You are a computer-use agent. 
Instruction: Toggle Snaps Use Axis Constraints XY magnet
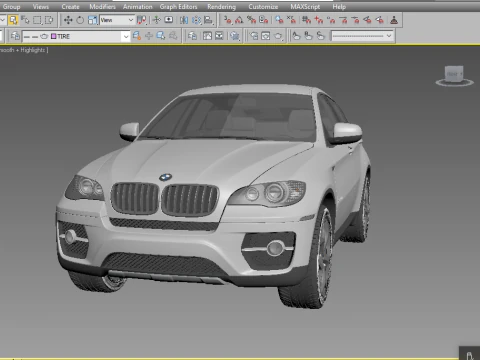[291, 20]
